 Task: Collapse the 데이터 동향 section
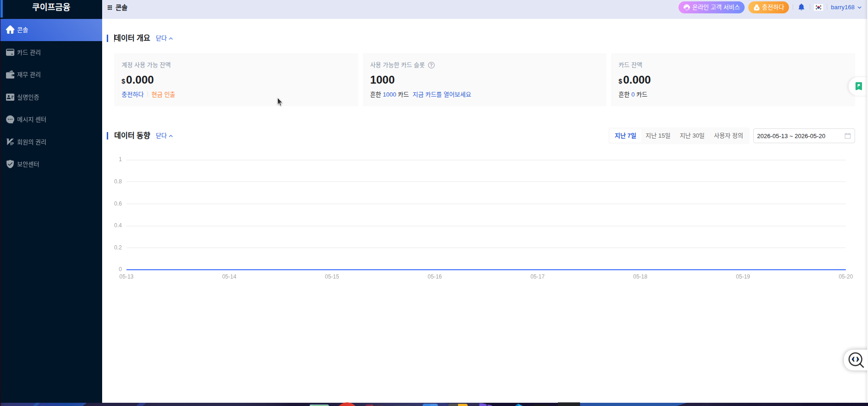[x=164, y=136]
